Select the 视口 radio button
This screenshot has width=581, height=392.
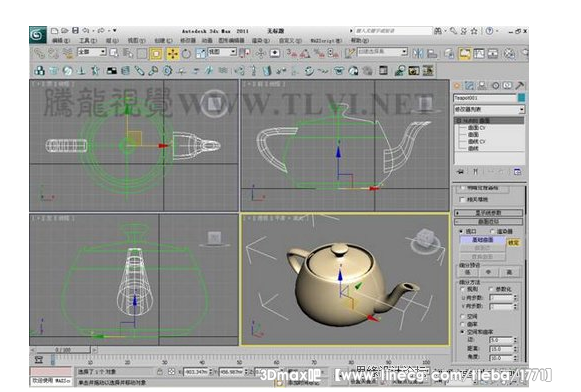(x=461, y=231)
